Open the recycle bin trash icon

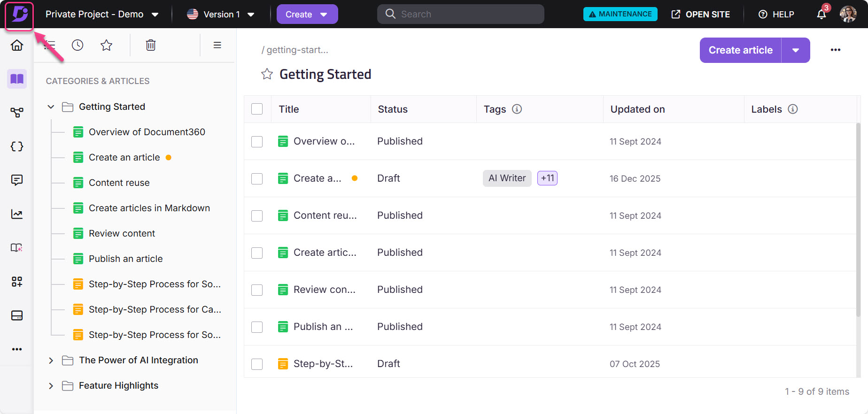click(151, 45)
